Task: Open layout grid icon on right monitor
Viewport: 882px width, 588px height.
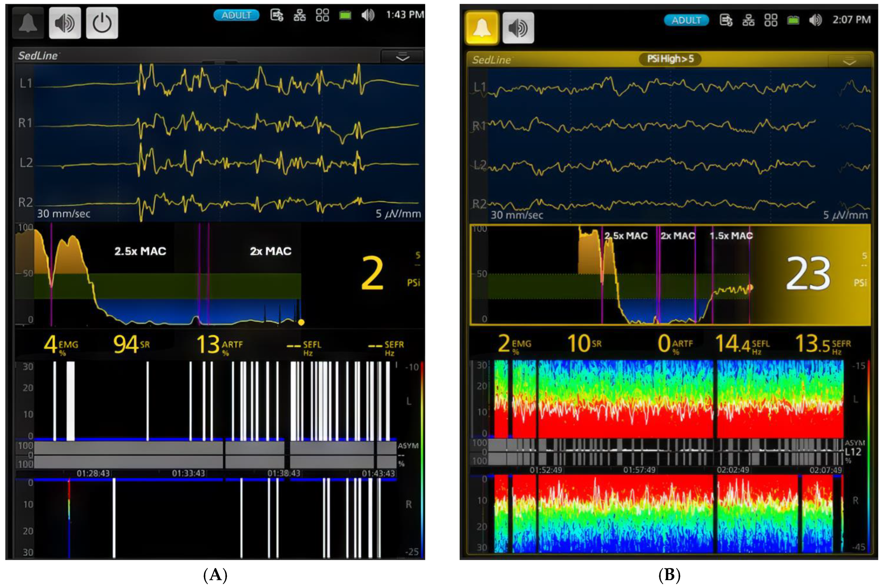Action: click(x=771, y=20)
